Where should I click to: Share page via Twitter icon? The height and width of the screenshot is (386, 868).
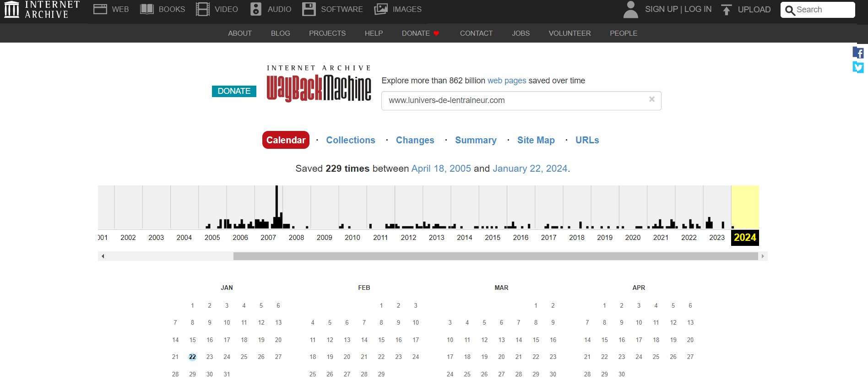tap(858, 67)
